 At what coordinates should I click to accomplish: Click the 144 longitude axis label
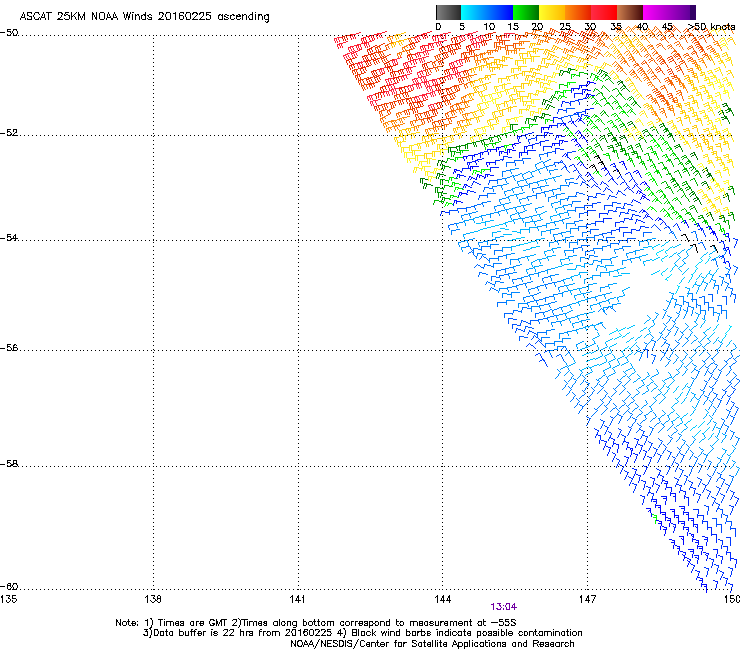click(442, 599)
